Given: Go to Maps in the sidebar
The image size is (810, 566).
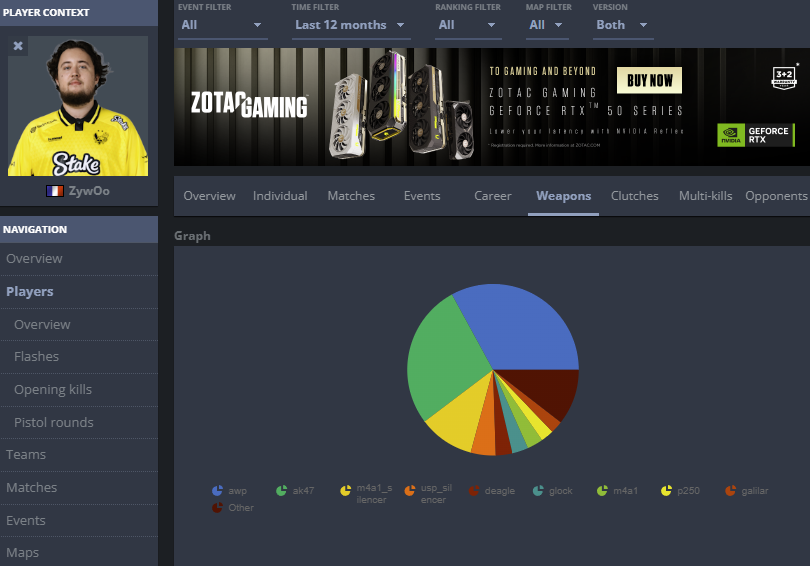Looking at the screenshot, I should [79, 552].
